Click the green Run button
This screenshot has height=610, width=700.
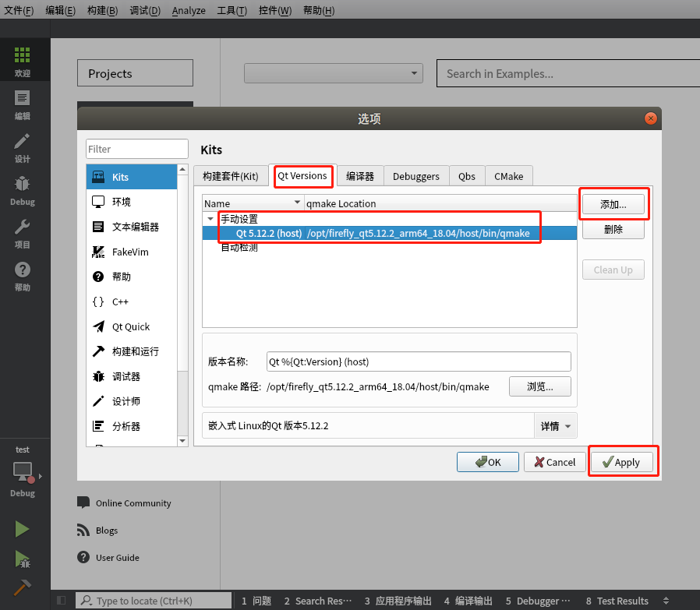pos(22,529)
